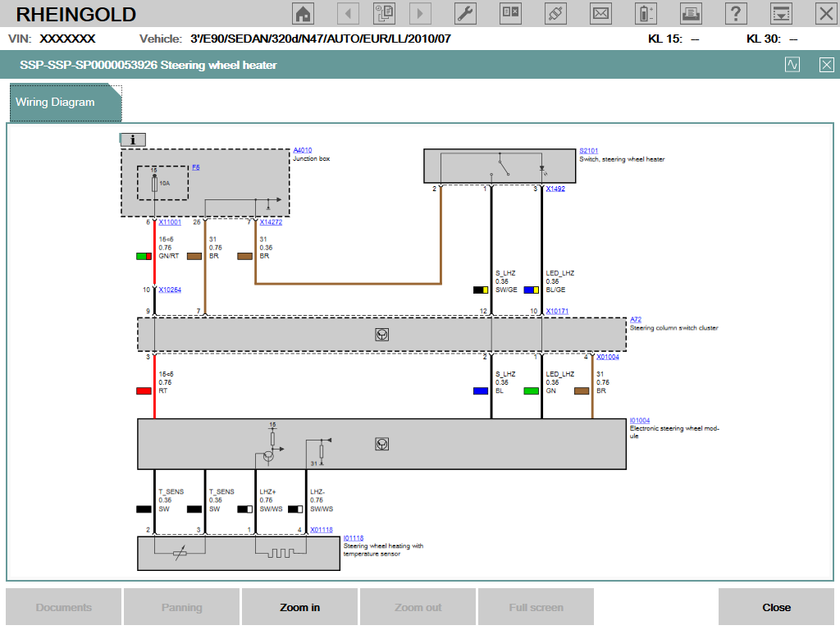840x630 pixels.
Task: Click the info 'i' icon above diagram
Action: click(x=132, y=139)
